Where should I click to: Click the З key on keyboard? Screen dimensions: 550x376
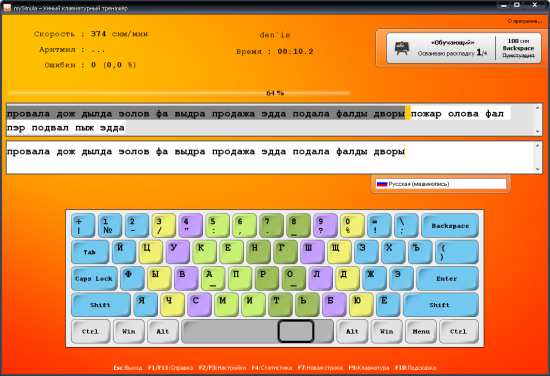click(366, 252)
